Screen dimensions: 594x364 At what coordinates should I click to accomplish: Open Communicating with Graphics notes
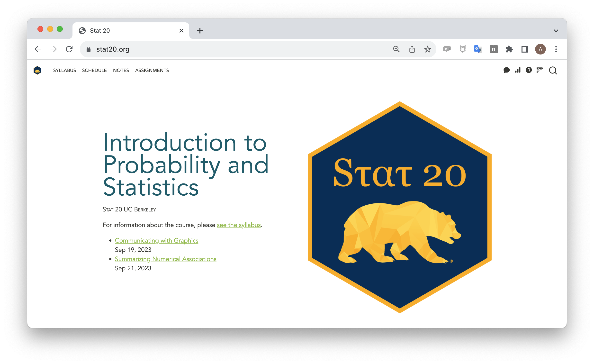(156, 240)
